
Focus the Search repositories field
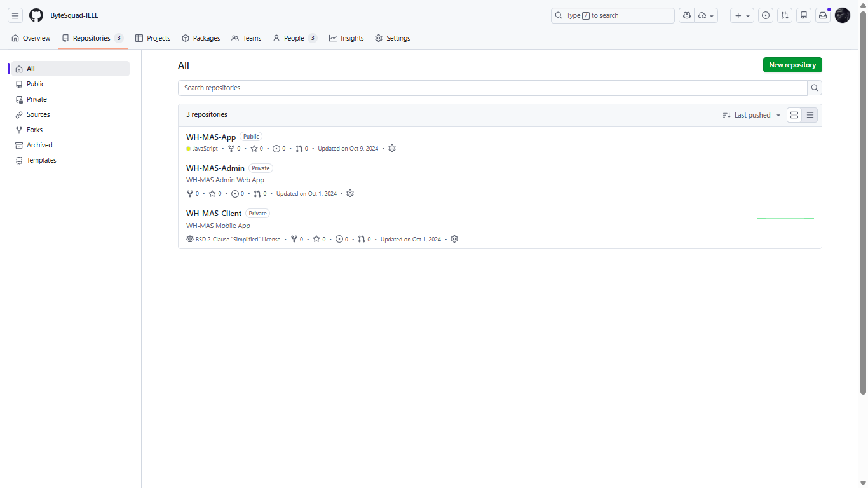492,88
